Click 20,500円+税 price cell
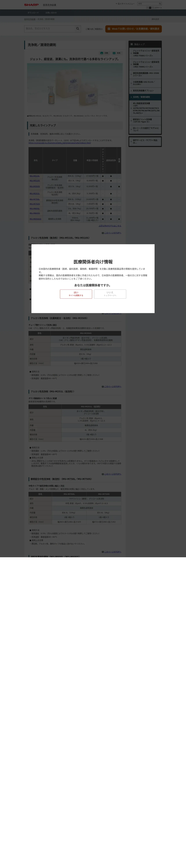Screen dimensions: 186x868 pos(92,209)
